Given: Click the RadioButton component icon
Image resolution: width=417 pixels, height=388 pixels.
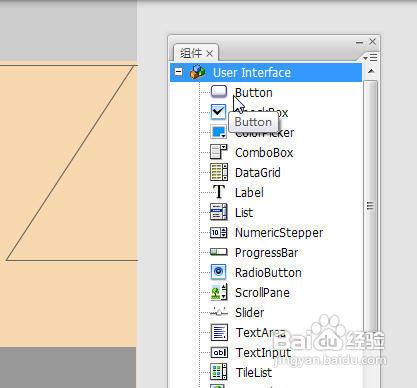Looking at the screenshot, I should coord(219,272).
